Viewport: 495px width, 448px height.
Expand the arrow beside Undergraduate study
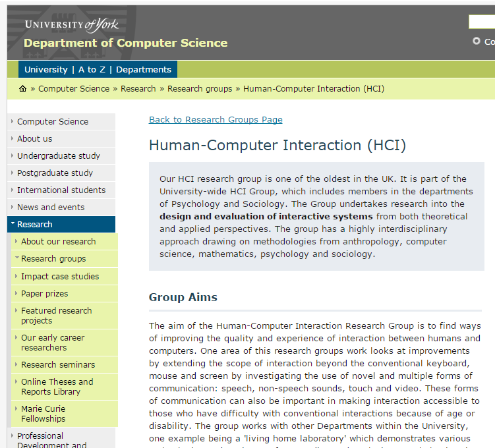(x=12, y=155)
